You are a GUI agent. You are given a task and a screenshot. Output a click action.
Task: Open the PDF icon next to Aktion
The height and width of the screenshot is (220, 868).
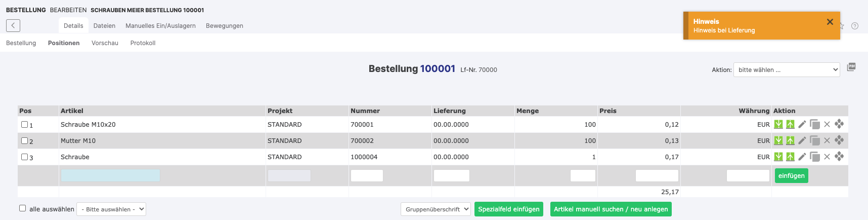tap(851, 67)
